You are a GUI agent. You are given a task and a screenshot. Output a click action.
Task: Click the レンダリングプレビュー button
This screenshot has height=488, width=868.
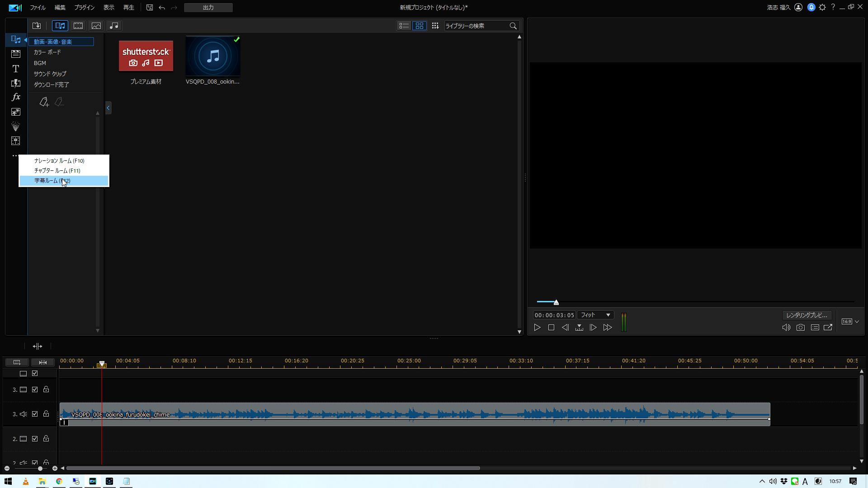point(807,315)
